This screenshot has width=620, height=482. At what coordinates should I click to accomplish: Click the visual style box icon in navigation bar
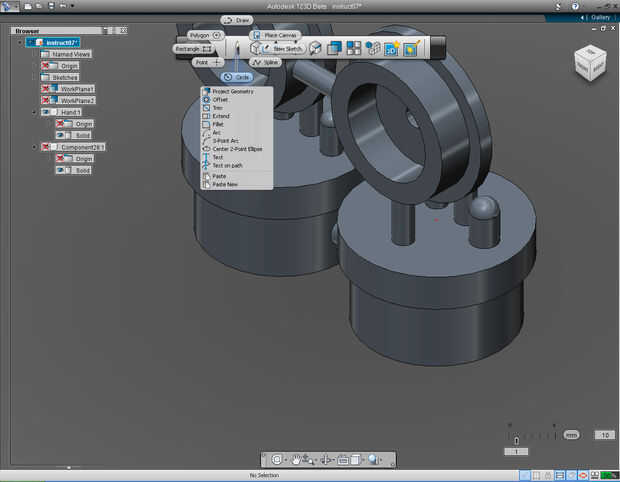click(355, 459)
